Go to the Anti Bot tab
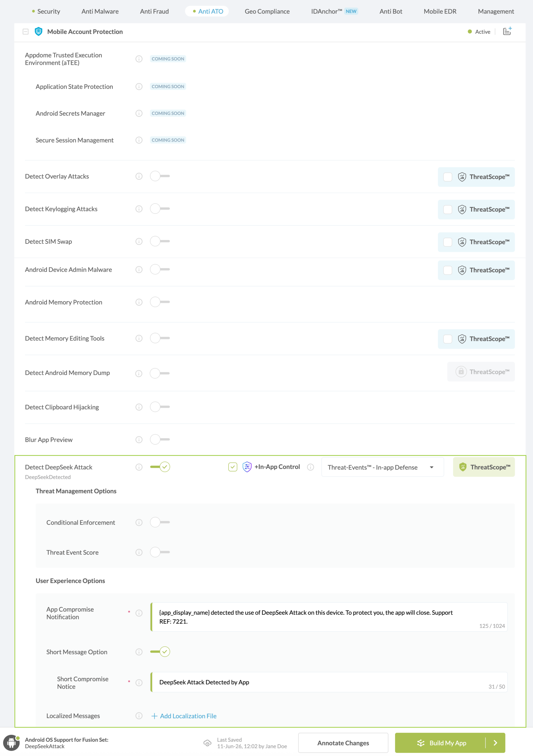 click(391, 11)
